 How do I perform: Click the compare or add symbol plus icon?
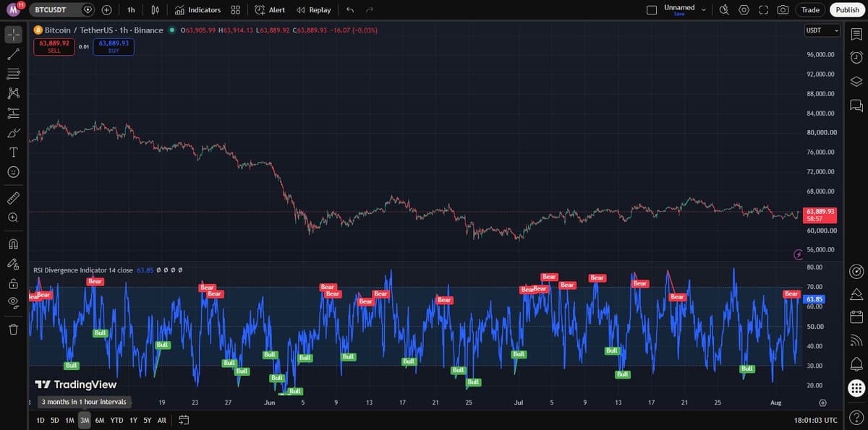pyautogui.click(x=106, y=10)
